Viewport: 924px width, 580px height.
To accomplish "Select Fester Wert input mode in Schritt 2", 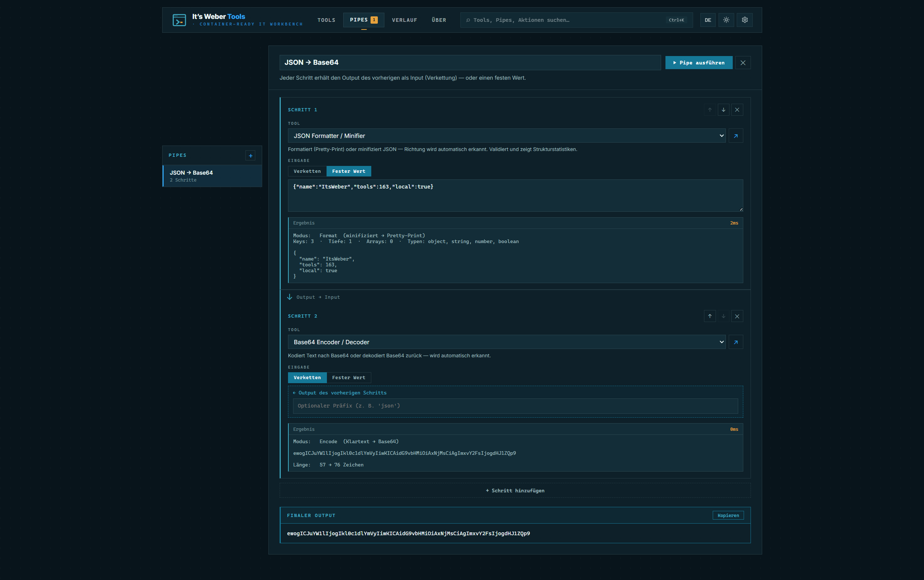I will [x=349, y=377].
